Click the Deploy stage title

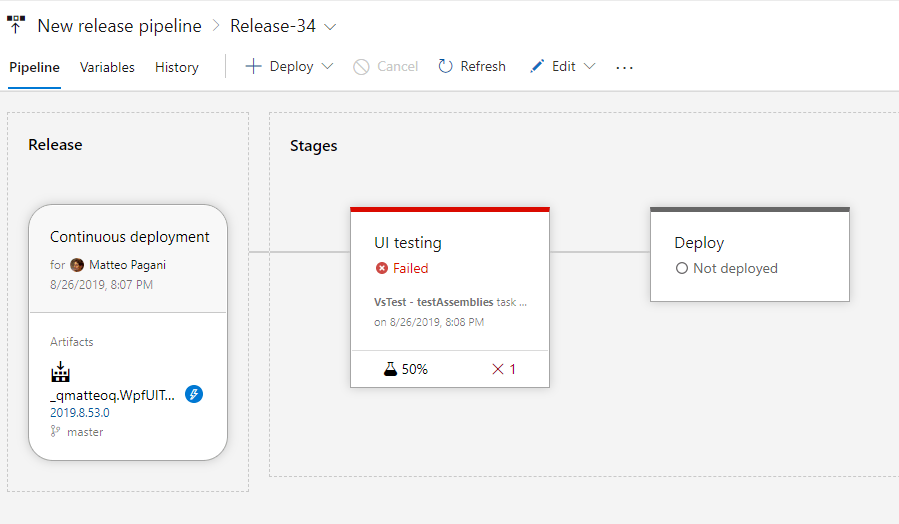[x=699, y=243]
